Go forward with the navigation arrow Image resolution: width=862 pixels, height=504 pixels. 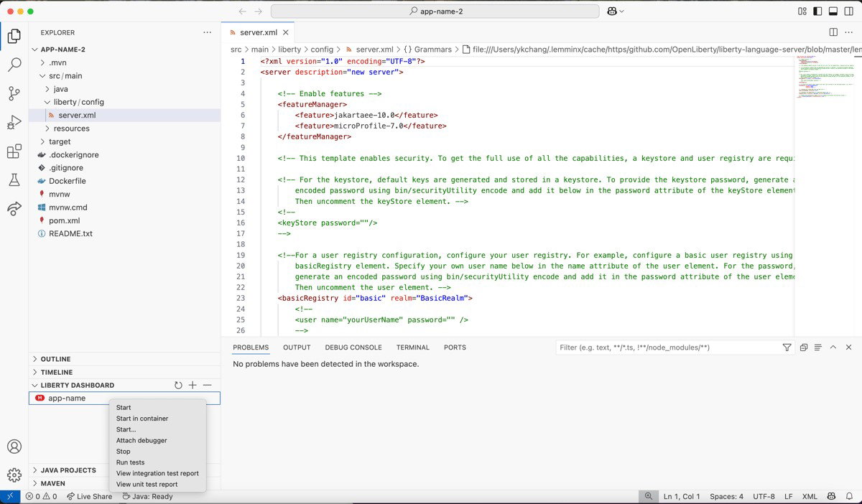coord(259,11)
